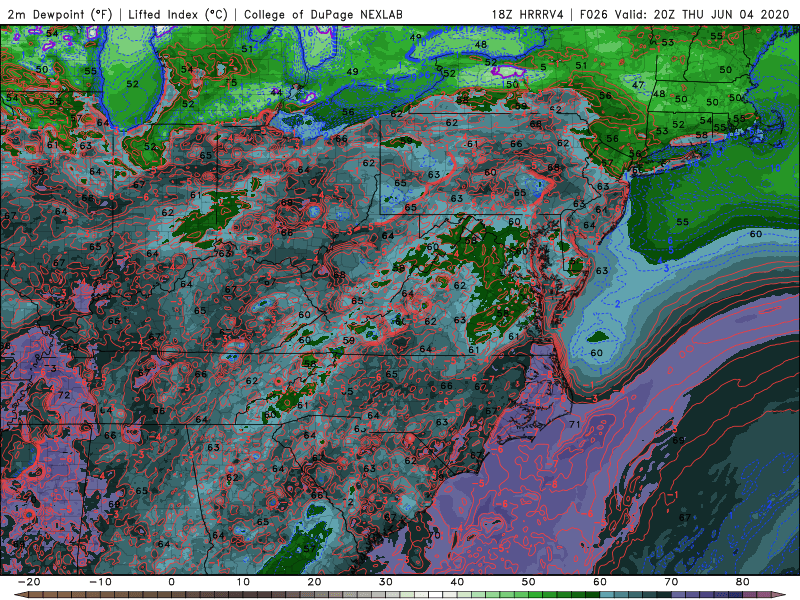The height and width of the screenshot is (600, 800).
Task: Click the "763" value on the map
Action: 223,254
